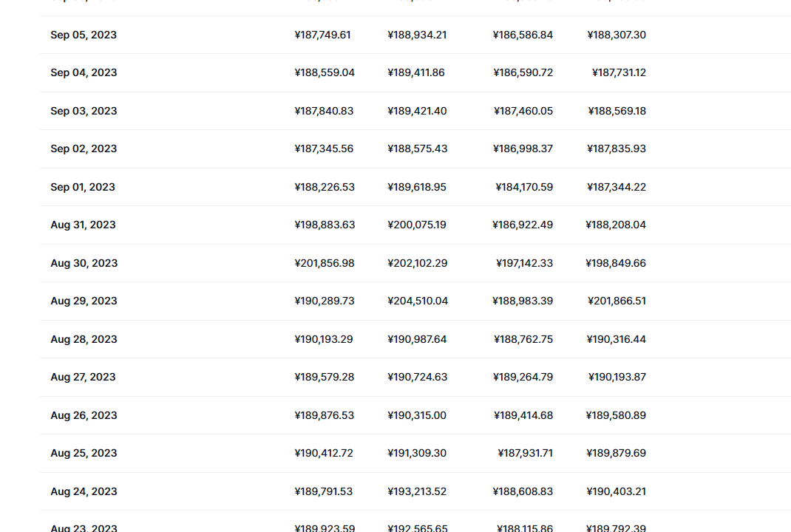Click the ¥184,170.59 value for Sep 01
This screenshot has width=791, height=532.
524,187
